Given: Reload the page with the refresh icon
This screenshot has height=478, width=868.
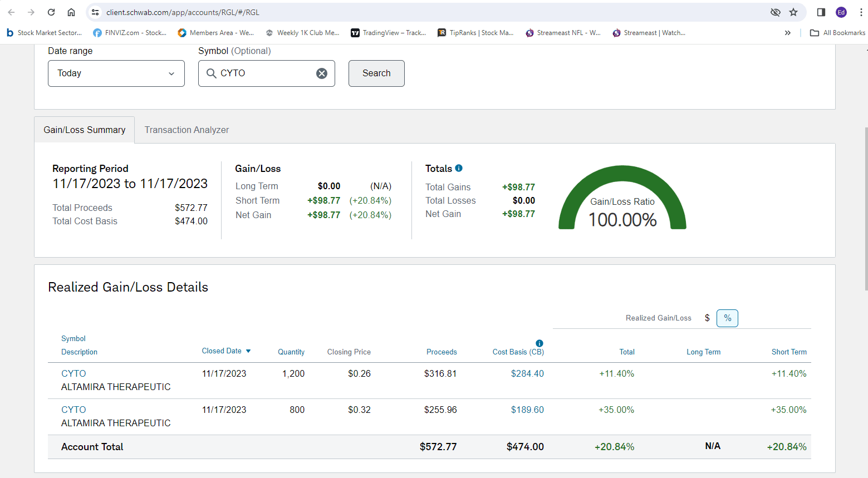Looking at the screenshot, I should (51, 12).
